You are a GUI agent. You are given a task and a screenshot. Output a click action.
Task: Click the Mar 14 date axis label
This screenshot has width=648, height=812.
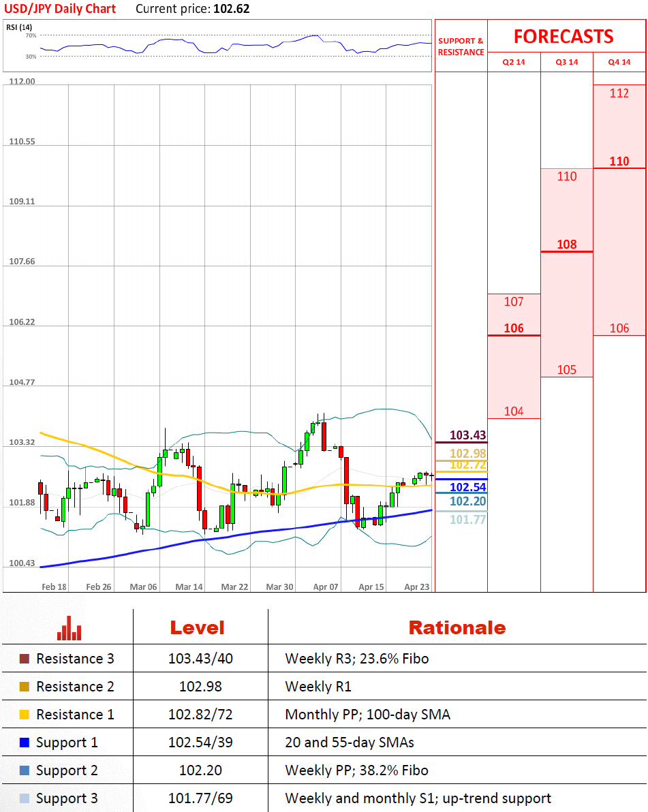[189, 587]
